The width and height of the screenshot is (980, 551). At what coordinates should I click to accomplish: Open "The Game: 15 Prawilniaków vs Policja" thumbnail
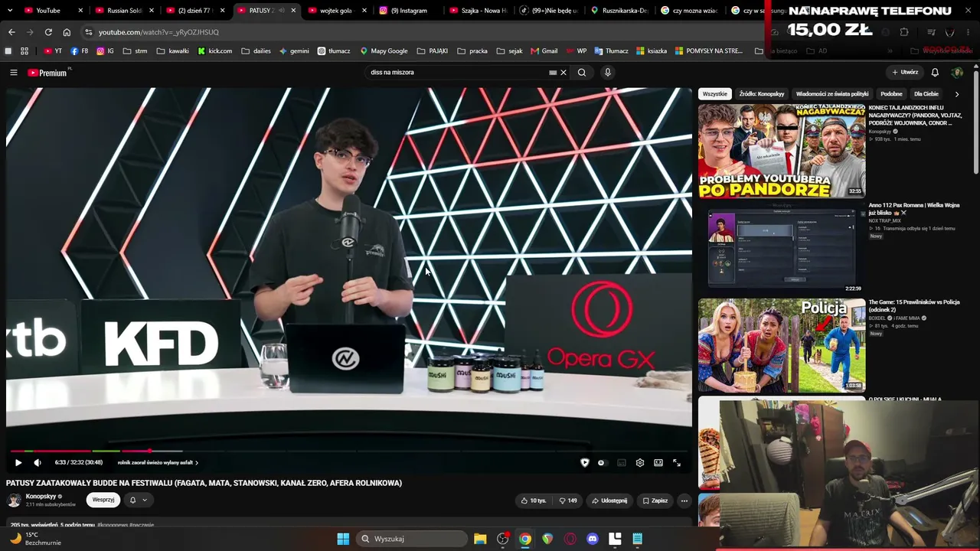point(782,344)
